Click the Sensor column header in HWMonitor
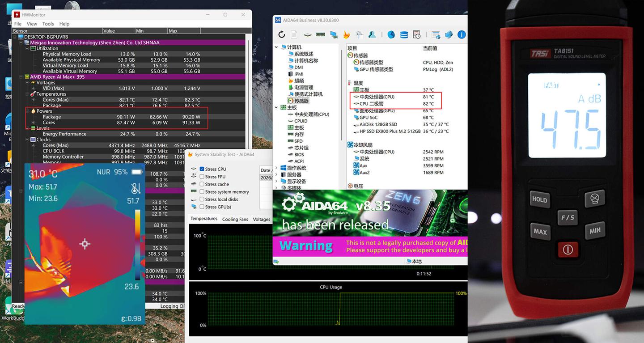The height and width of the screenshot is (343, 644). (x=57, y=31)
